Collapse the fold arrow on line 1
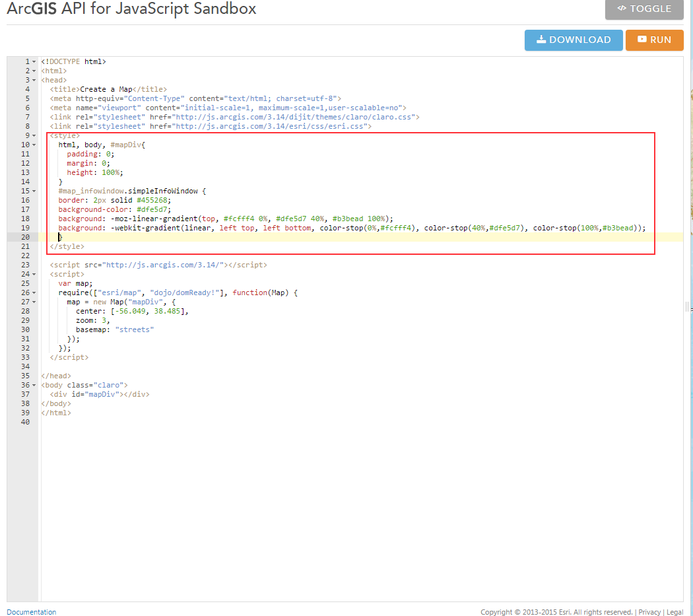 [x=34, y=62]
